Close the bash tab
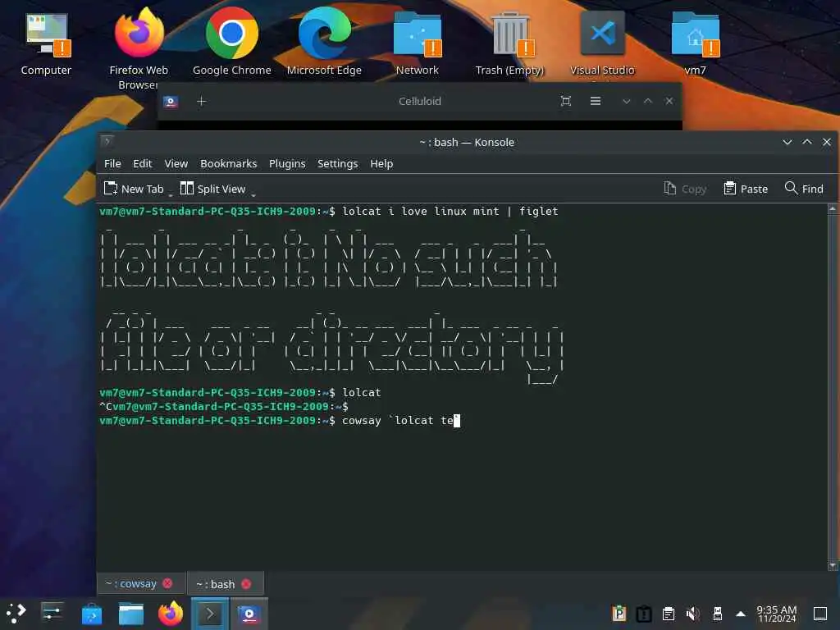The image size is (840, 630). pyautogui.click(x=246, y=584)
